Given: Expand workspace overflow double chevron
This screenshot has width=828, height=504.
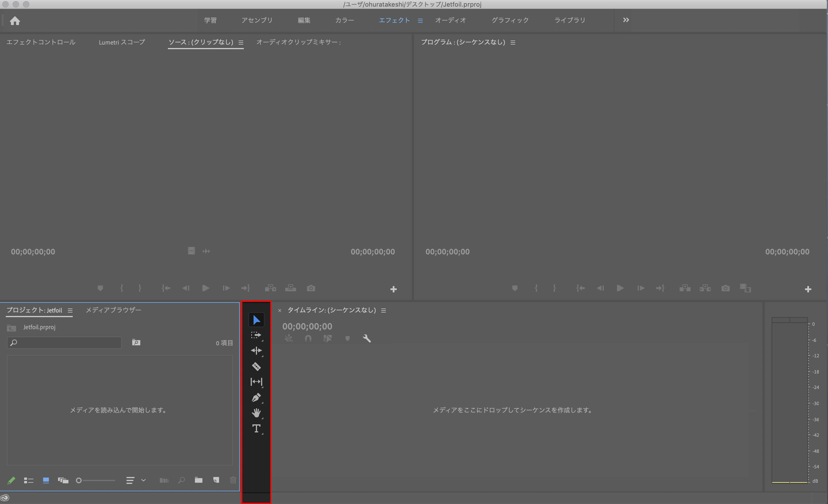Looking at the screenshot, I should tap(626, 20).
